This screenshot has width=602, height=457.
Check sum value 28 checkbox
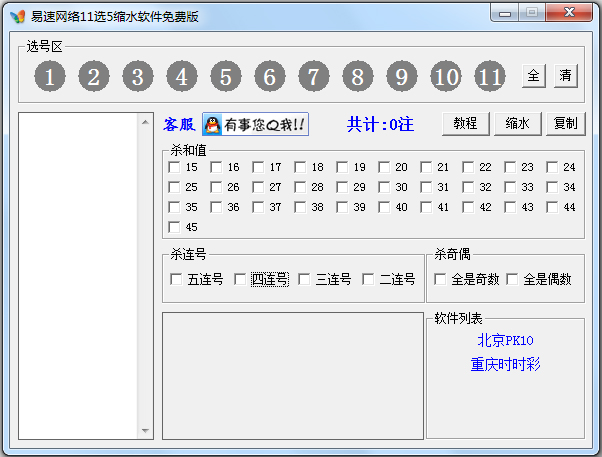tap(300, 187)
